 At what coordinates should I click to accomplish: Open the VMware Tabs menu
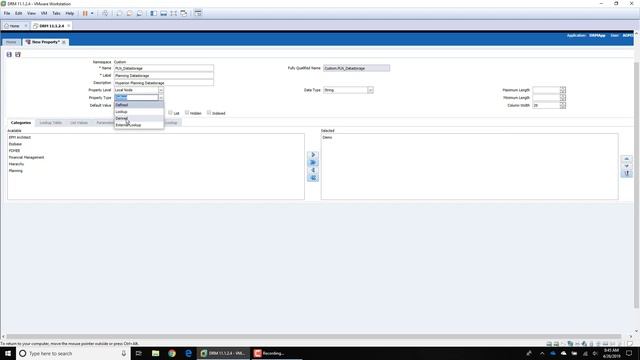(56, 13)
